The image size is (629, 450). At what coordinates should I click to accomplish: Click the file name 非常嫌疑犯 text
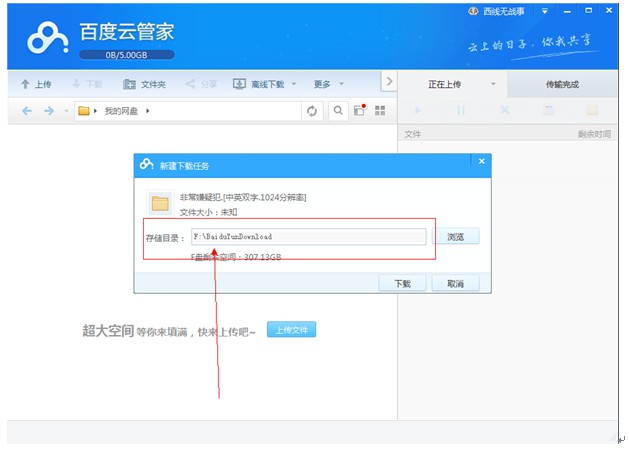point(243,197)
